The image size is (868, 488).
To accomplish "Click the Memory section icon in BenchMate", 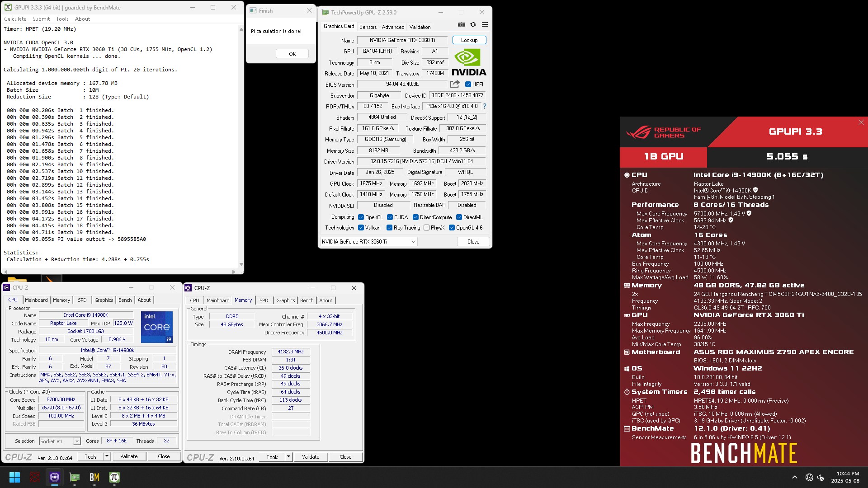I will tap(627, 286).
